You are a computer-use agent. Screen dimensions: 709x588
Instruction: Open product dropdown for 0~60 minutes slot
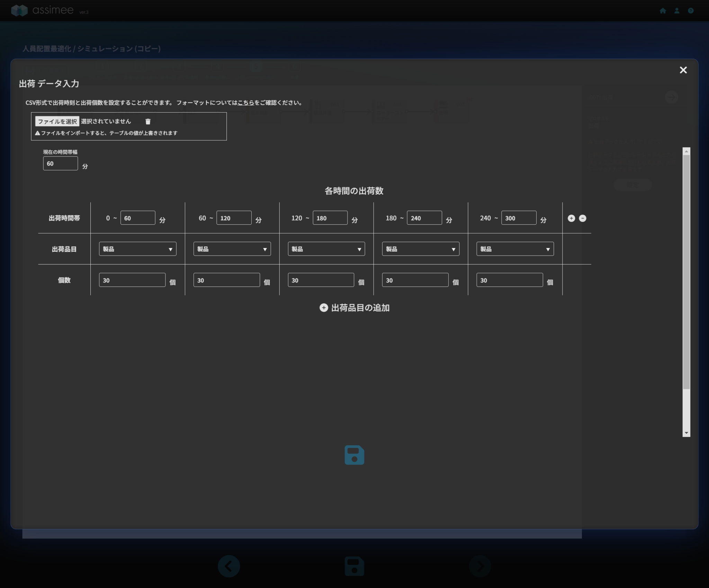[x=137, y=249]
